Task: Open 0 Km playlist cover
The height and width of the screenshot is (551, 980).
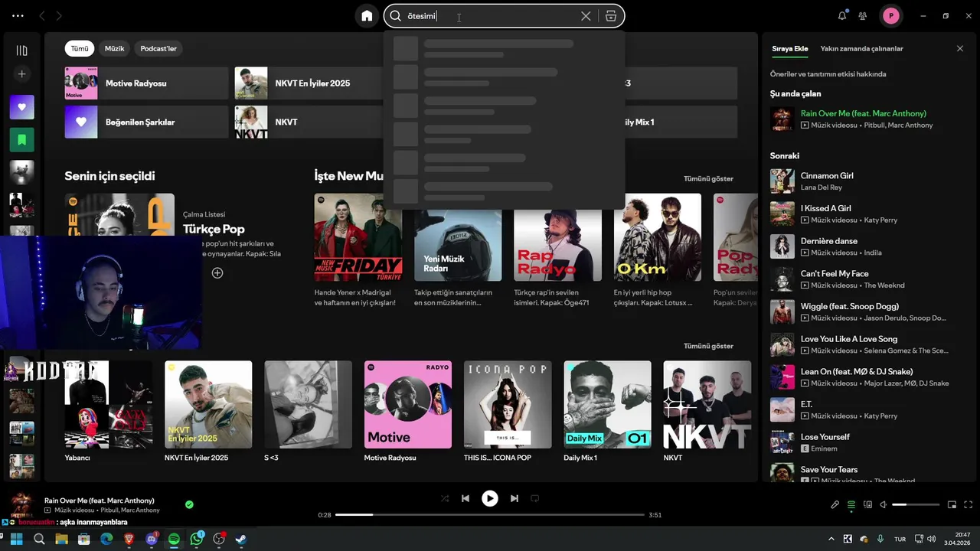Action: [x=658, y=237]
